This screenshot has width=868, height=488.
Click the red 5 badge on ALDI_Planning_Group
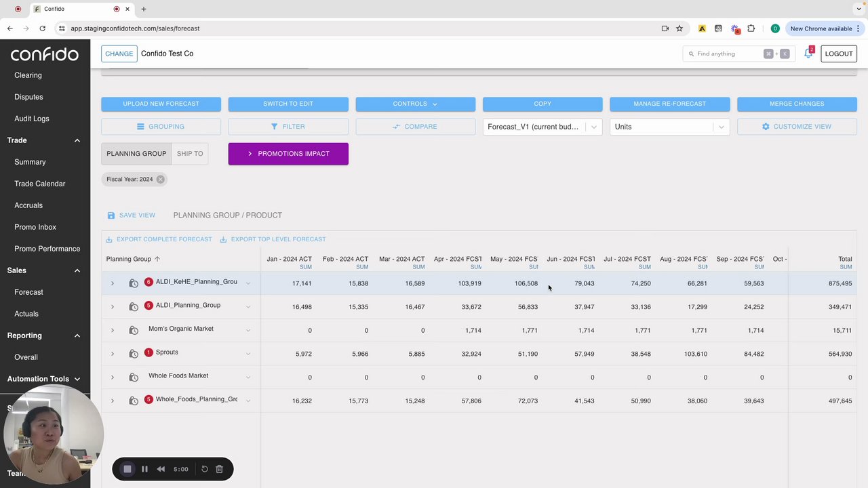click(x=149, y=306)
